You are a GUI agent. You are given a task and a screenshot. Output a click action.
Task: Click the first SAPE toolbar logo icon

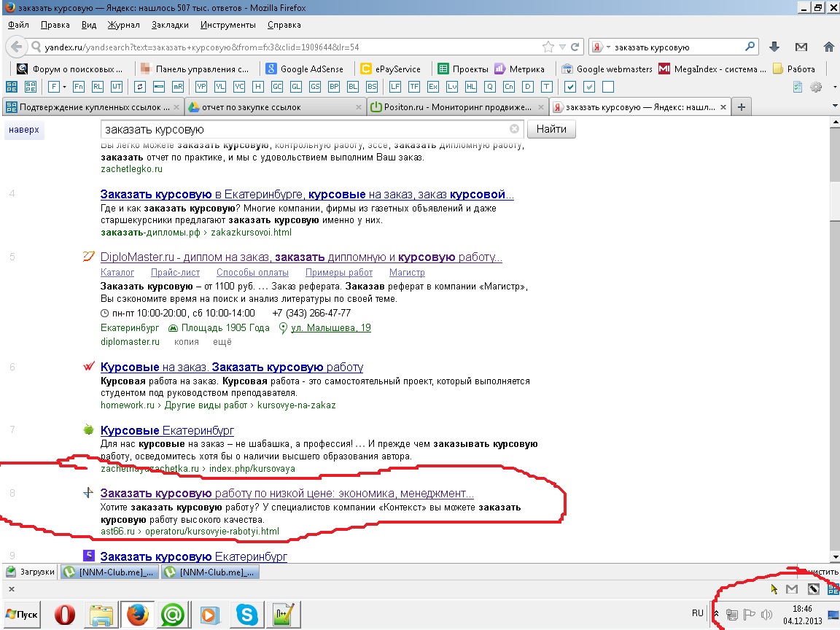click(12, 87)
